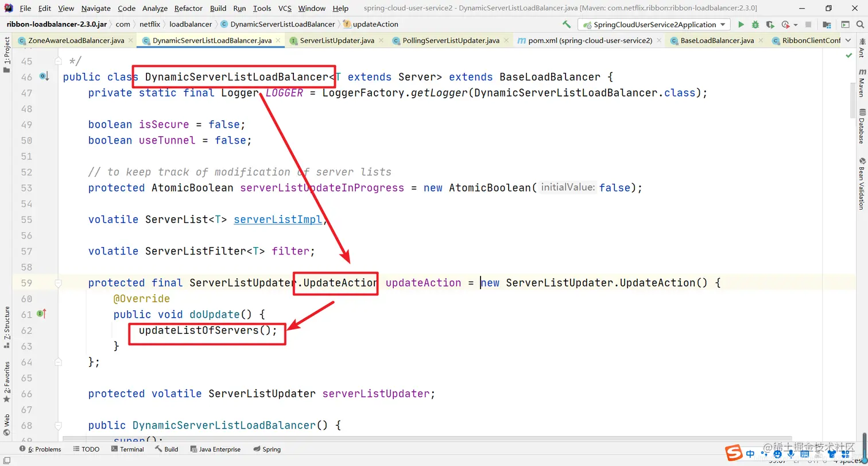Viewport: 868px width, 466px height.
Task: Click the updateAction breadcrumb segment
Action: (370, 24)
